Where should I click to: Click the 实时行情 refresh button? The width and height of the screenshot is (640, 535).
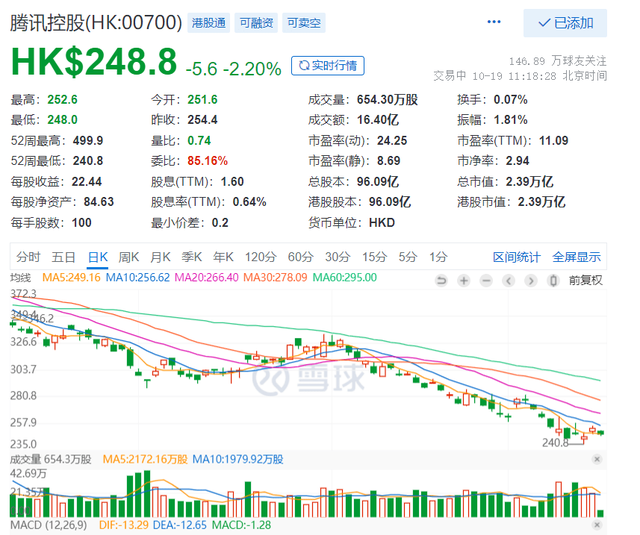coord(328,65)
